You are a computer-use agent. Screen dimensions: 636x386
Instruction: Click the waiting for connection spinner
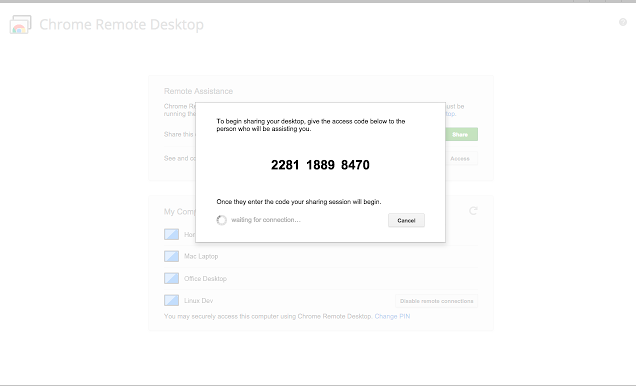pyautogui.click(x=221, y=220)
